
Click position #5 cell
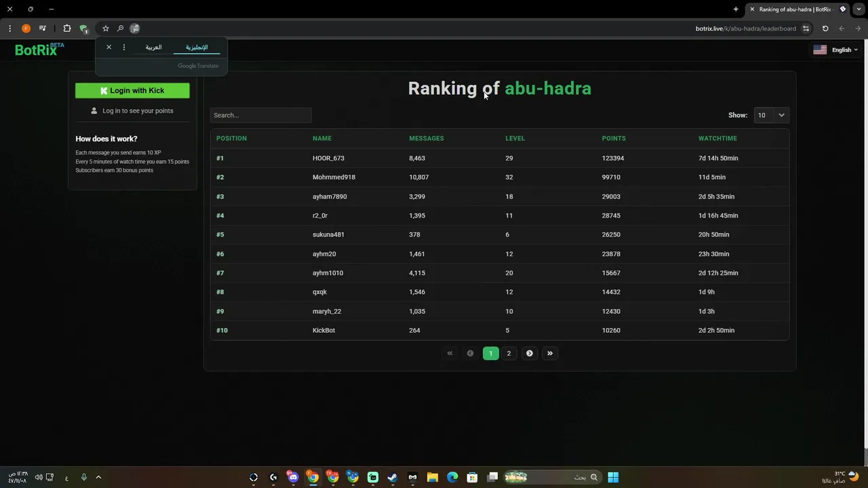click(x=220, y=235)
